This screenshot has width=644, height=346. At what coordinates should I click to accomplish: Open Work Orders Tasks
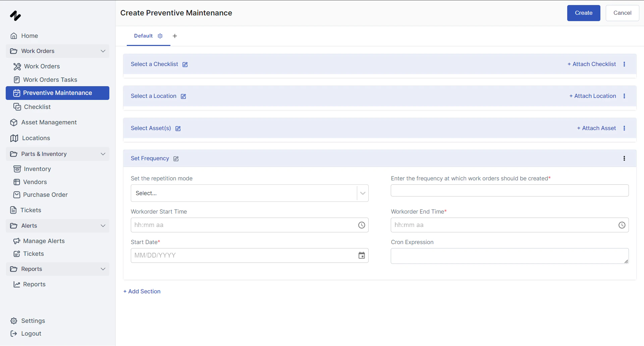[x=57, y=80]
